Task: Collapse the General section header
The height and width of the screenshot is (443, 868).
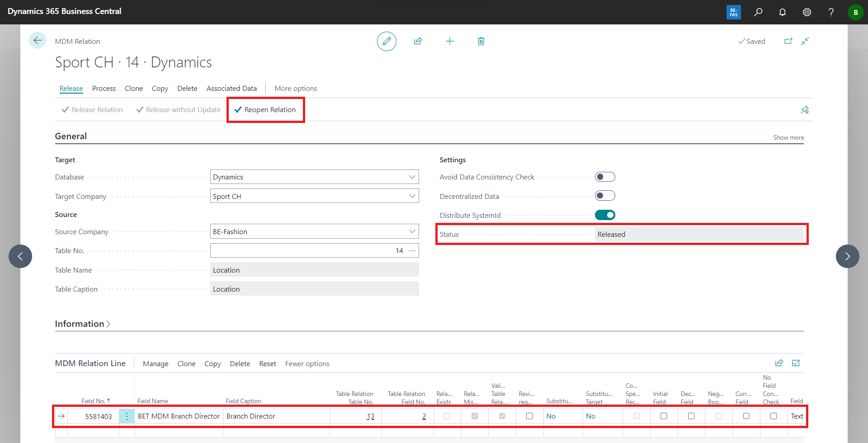Action: (x=71, y=136)
